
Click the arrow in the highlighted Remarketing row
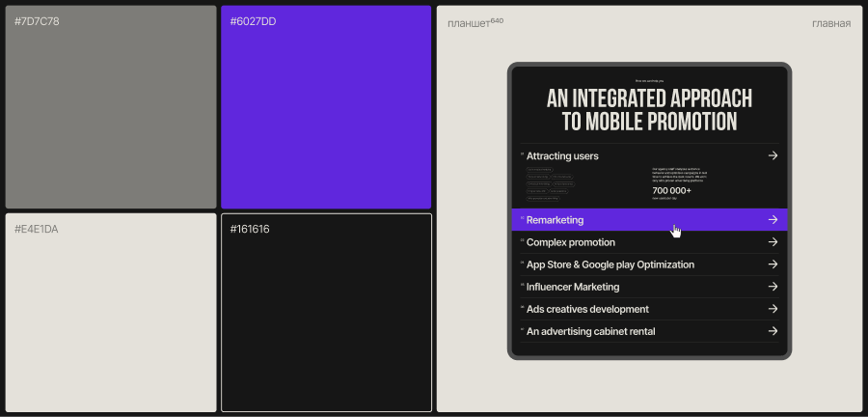point(773,220)
